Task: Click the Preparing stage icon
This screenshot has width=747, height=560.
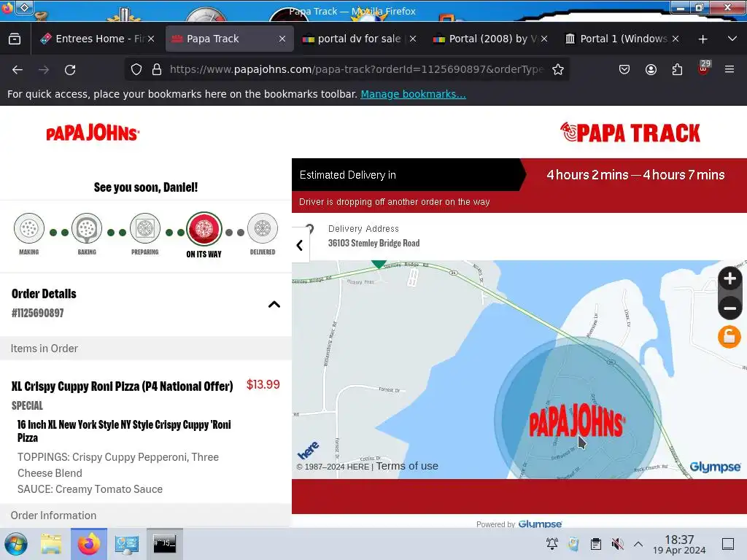Action: pyautogui.click(x=145, y=228)
